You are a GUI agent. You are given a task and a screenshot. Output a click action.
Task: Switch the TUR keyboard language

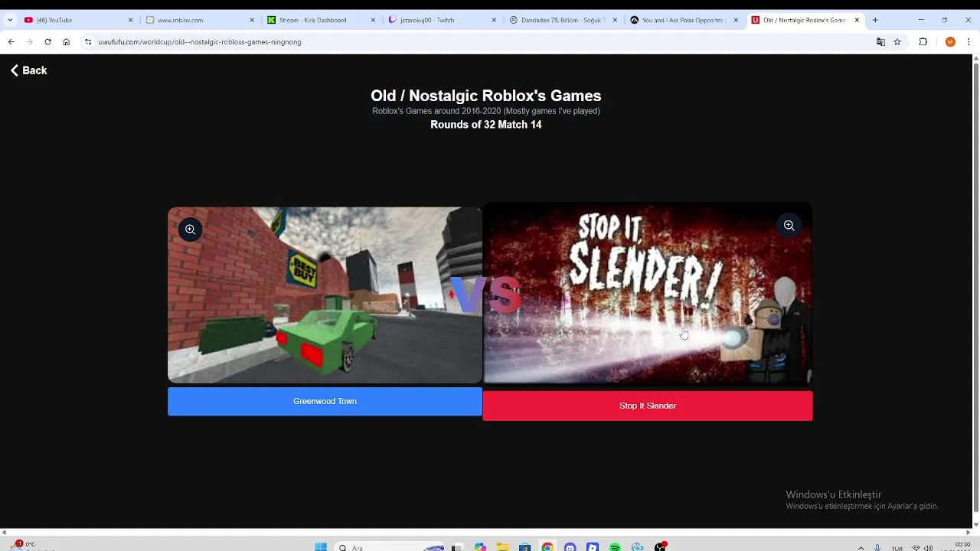[x=897, y=548]
